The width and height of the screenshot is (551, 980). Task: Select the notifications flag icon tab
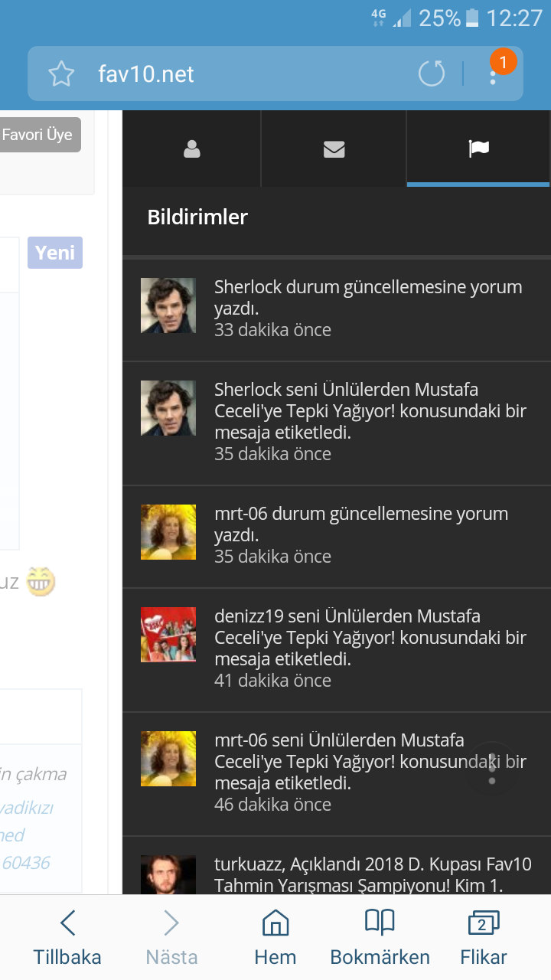coord(478,149)
